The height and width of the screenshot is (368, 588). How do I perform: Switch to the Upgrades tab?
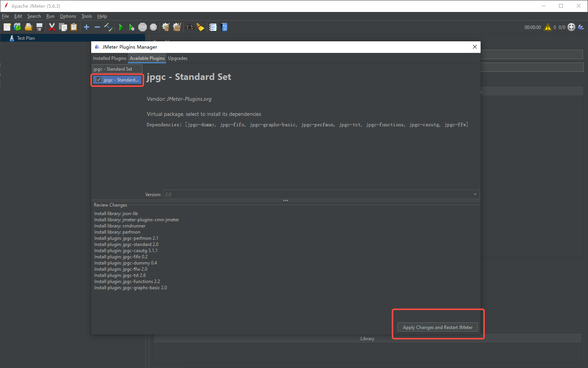coord(178,58)
